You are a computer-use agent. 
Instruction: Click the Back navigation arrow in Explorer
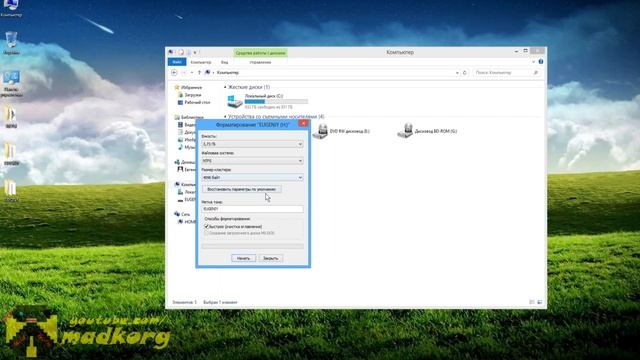(x=174, y=73)
